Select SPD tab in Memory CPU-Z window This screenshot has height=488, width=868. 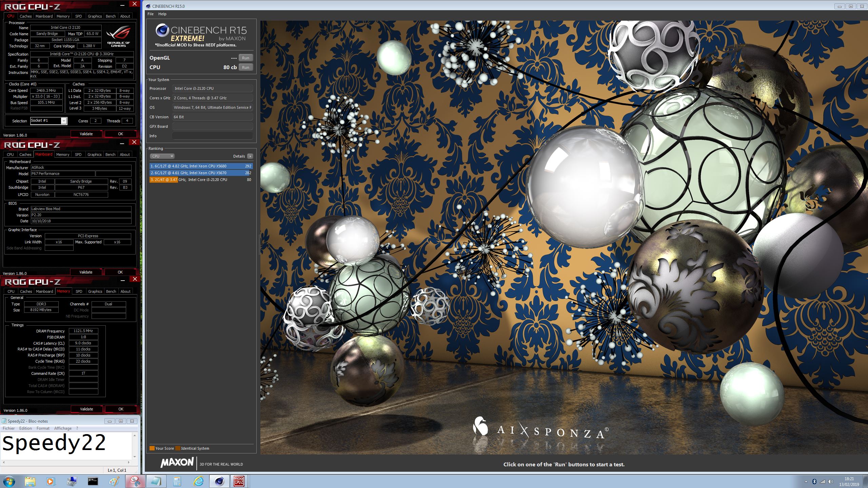click(79, 291)
